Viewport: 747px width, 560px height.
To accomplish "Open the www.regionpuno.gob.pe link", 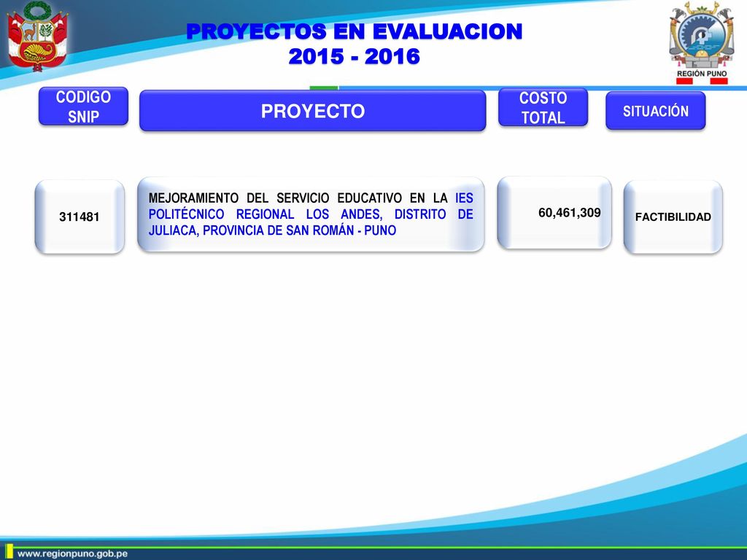I will click(x=72, y=554).
